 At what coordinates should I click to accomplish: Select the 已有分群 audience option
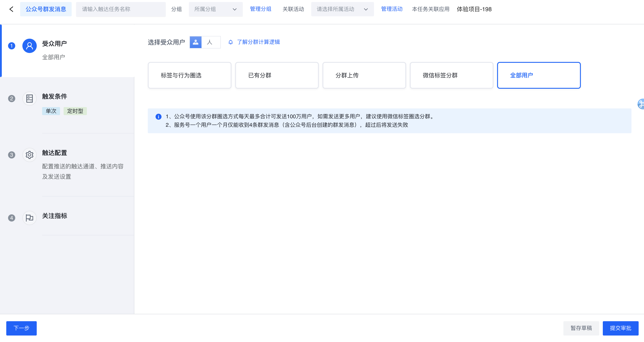coord(277,75)
